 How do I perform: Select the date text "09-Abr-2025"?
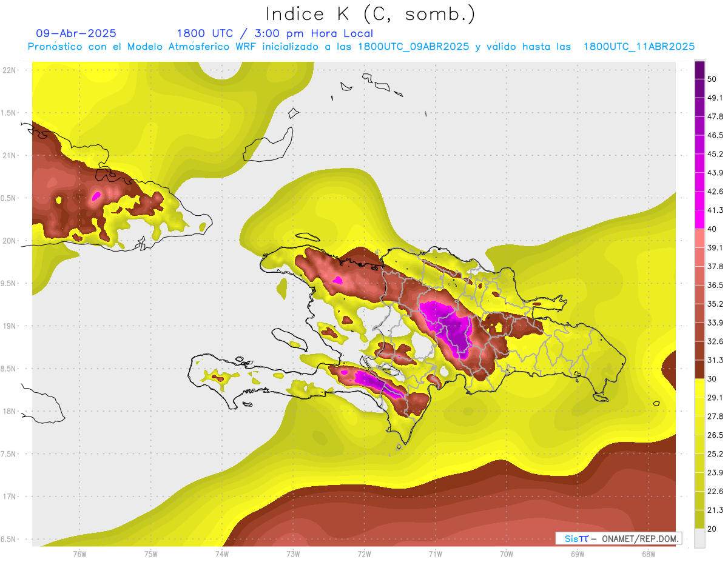[x=76, y=33]
